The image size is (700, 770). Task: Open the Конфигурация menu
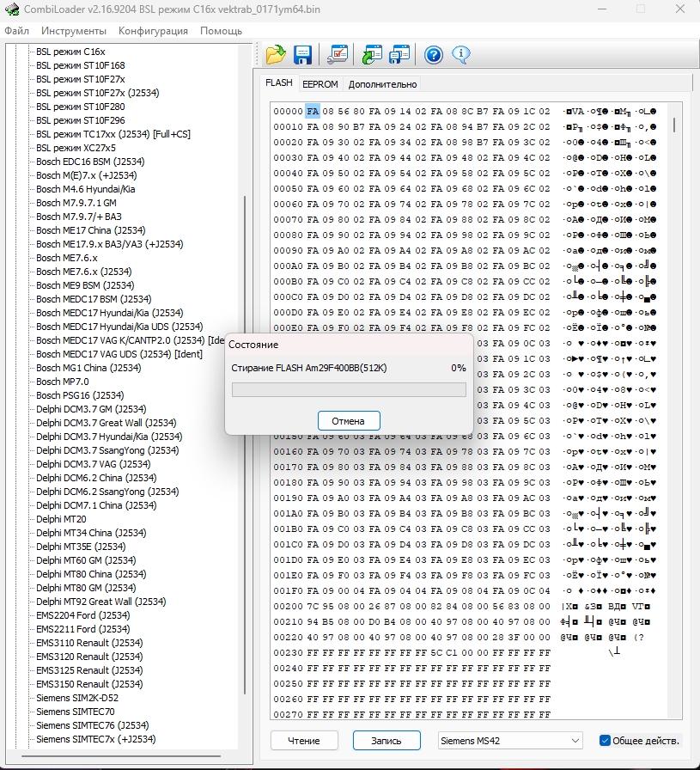click(153, 31)
